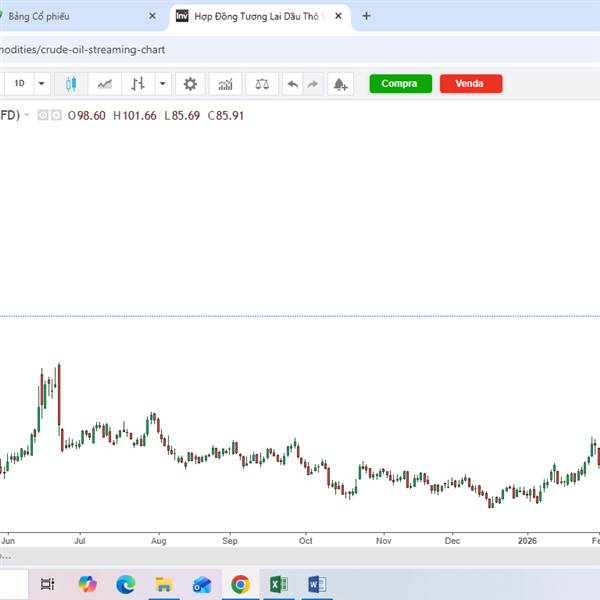Image resolution: width=600 pixels, height=600 pixels.
Task: Click the red Venda button
Action: [x=471, y=83]
